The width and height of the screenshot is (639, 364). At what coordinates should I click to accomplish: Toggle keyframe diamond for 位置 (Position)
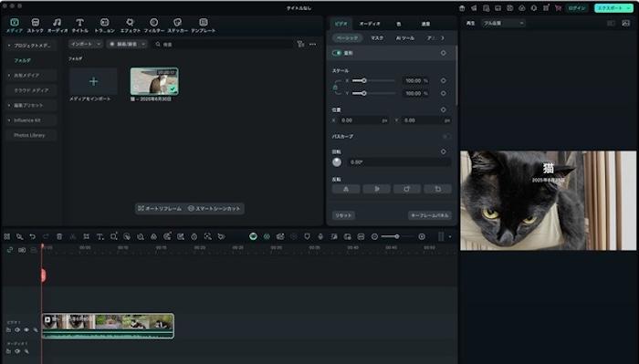pyautogui.click(x=444, y=109)
